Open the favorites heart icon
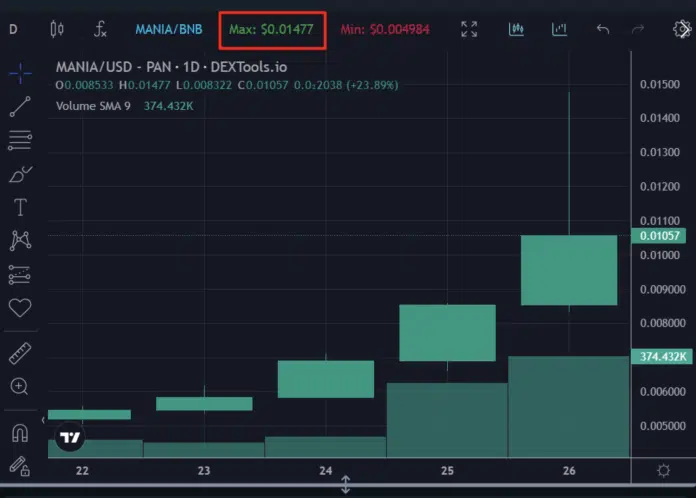The image size is (696, 498). (x=20, y=307)
